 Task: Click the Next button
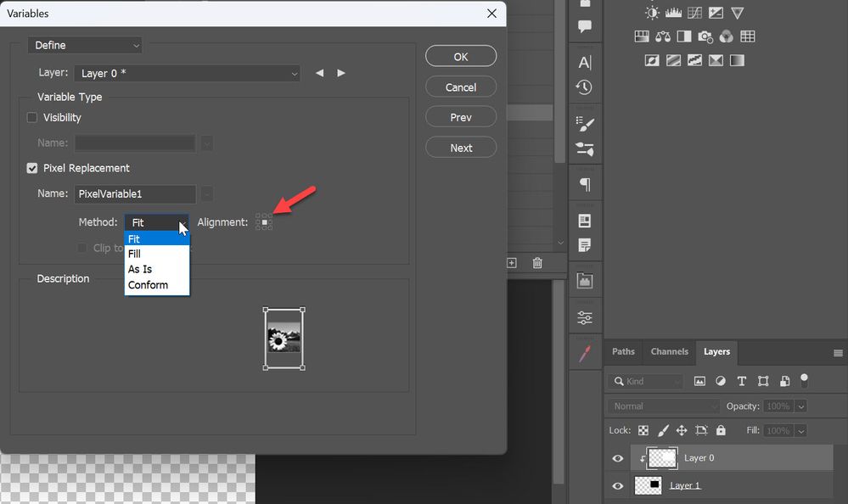(460, 147)
